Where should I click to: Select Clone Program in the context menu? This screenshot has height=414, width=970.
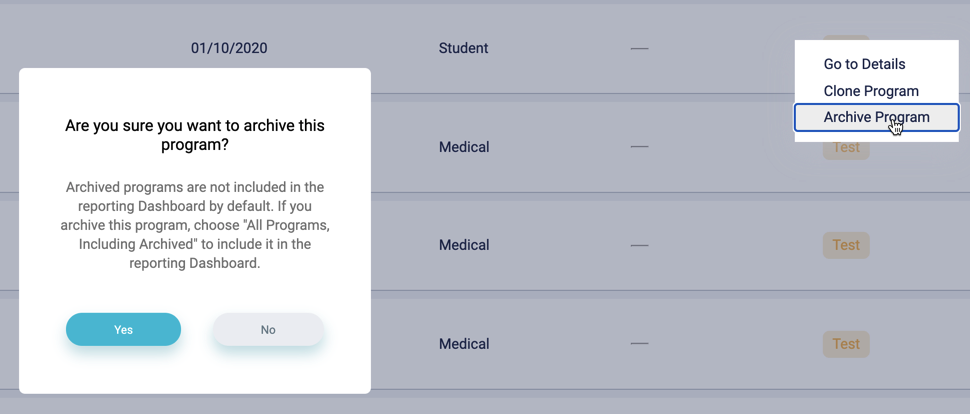click(871, 91)
